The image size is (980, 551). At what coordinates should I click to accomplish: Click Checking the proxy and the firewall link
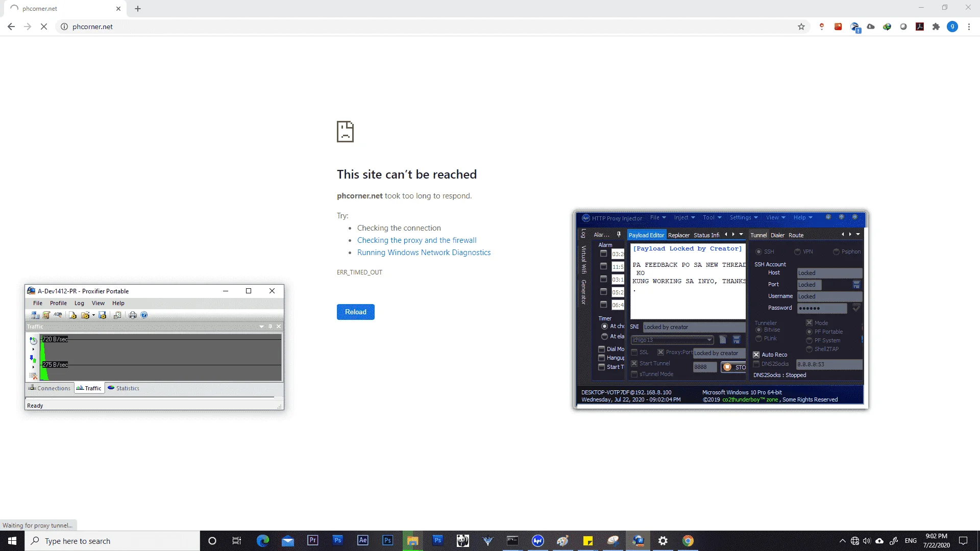(x=417, y=240)
